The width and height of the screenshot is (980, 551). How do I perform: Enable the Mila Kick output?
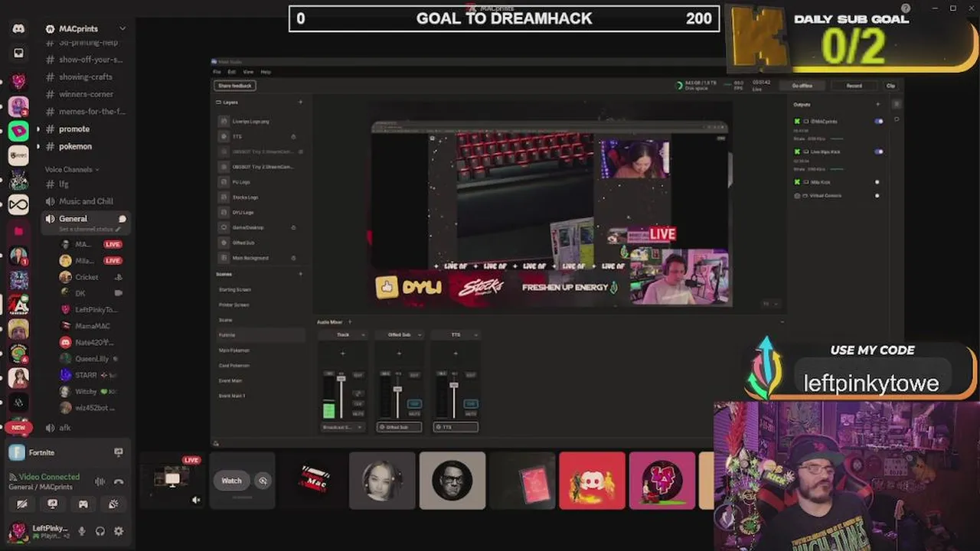click(x=877, y=182)
